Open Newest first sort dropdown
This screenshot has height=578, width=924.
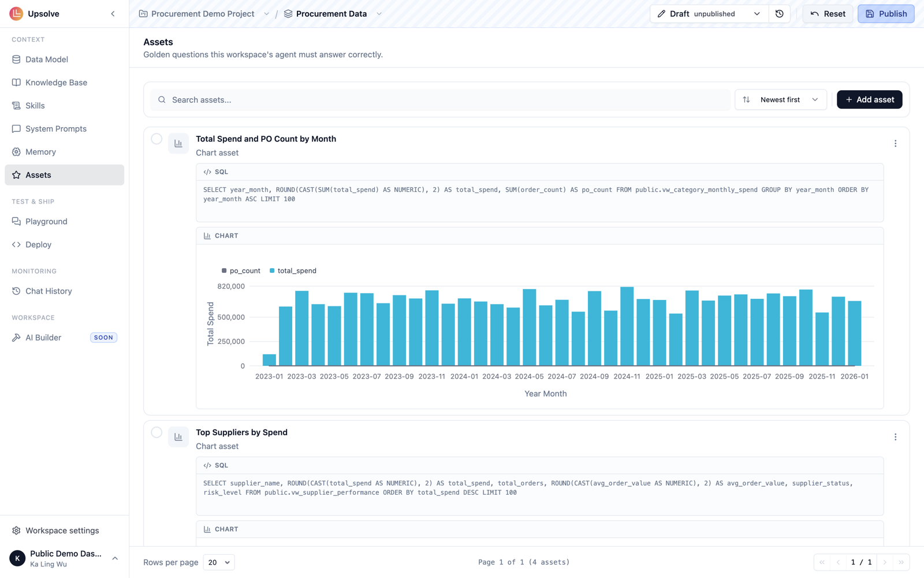click(x=781, y=99)
